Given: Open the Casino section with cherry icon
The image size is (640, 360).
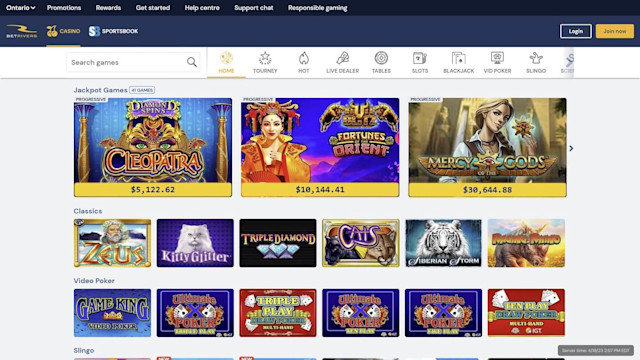Looking at the screenshot, I should pyautogui.click(x=63, y=31).
